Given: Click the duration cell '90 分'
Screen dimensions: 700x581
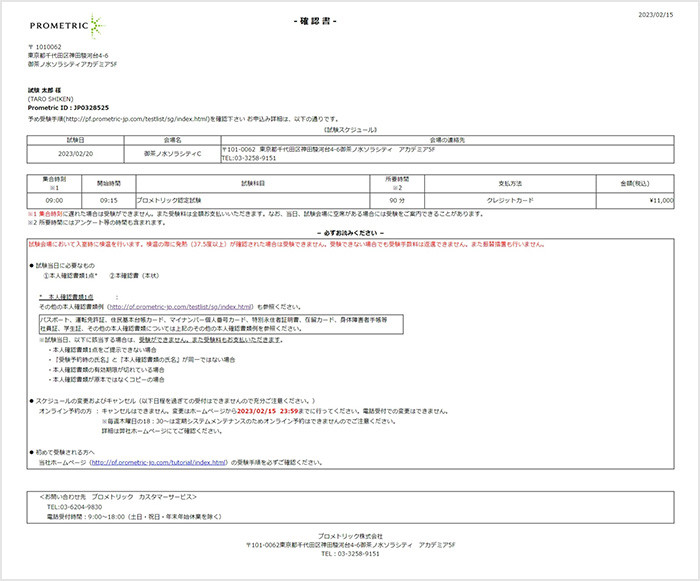Looking at the screenshot, I should coord(397,201).
